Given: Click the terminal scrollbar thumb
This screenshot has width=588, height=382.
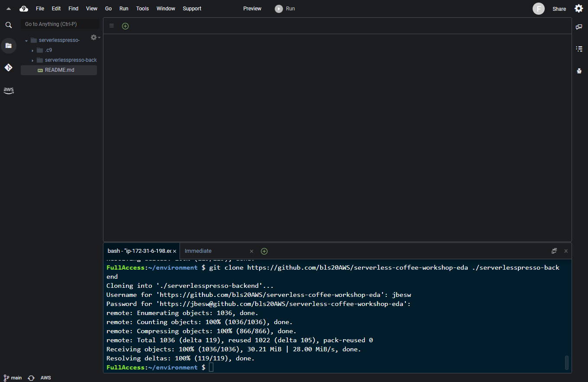Looking at the screenshot, I should [567, 363].
